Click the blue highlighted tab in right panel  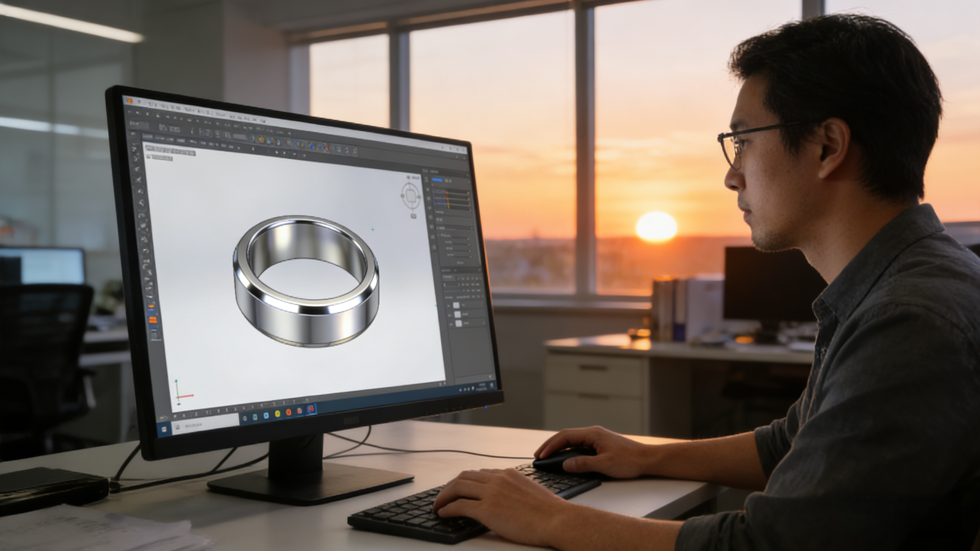[437, 180]
